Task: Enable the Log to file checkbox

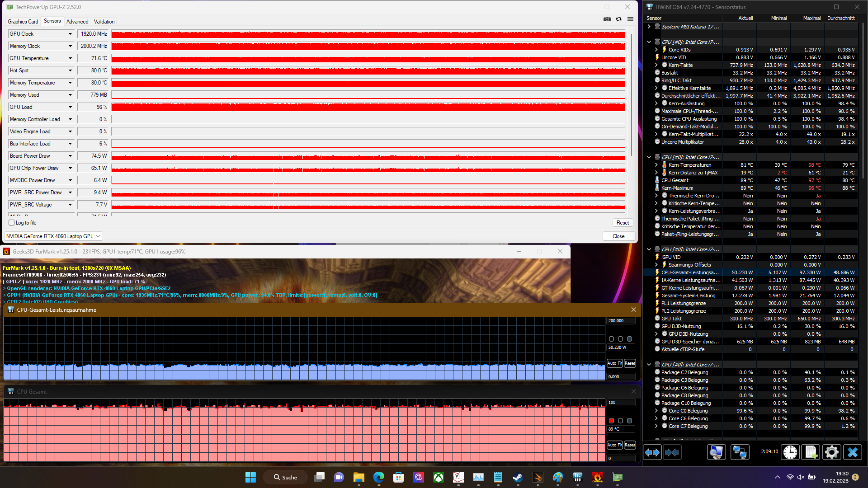Action: click(x=12, y=223)
